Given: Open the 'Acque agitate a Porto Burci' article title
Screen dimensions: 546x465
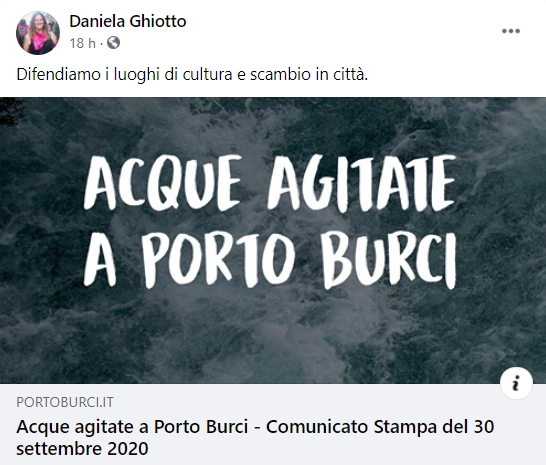Looking at the screenshot, I should [132, 426].
